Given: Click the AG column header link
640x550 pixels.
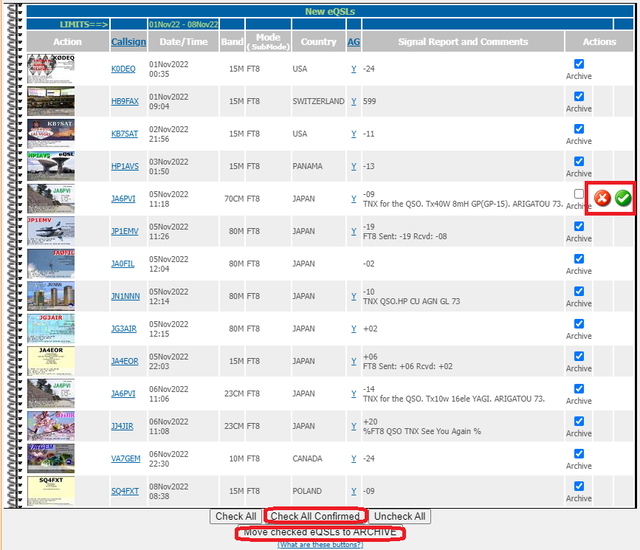Looking at the screenshot, I should (353, 42).
